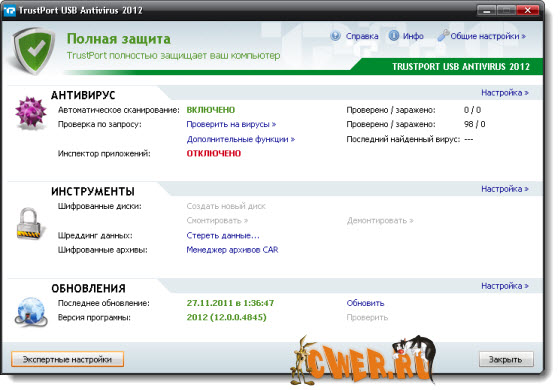
Task: Click the ИНСТРУМЕНТЫ section heading
Action: click(92, 191)
